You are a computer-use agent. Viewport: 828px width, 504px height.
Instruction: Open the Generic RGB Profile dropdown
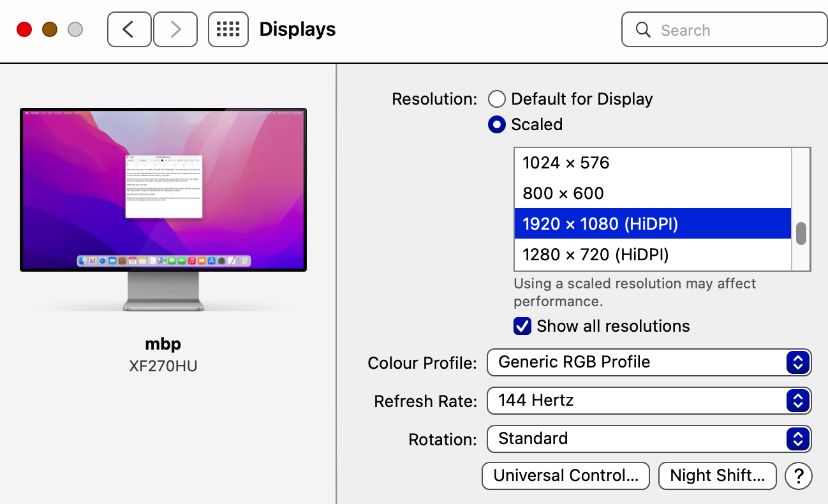tap(638, 362)
